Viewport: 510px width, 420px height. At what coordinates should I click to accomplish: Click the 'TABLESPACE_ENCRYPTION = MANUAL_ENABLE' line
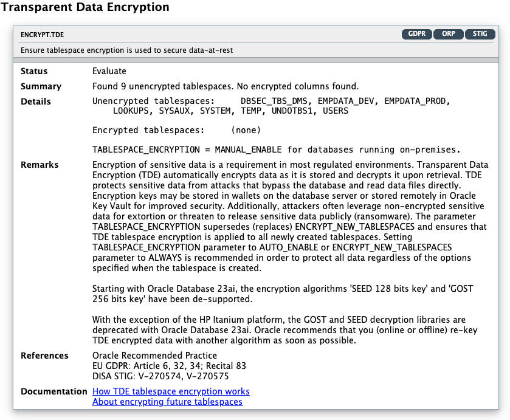tap(277, 150)
